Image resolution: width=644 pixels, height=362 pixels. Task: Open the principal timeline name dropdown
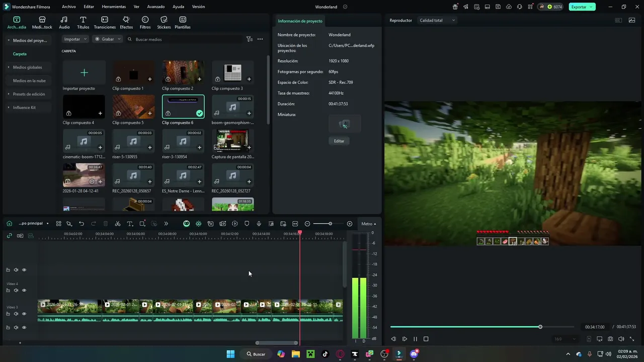pyautogui.click(x=34, y=224)
